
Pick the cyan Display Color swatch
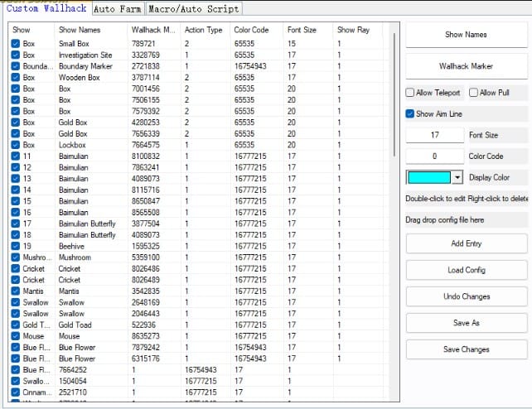tap(428, 178)
